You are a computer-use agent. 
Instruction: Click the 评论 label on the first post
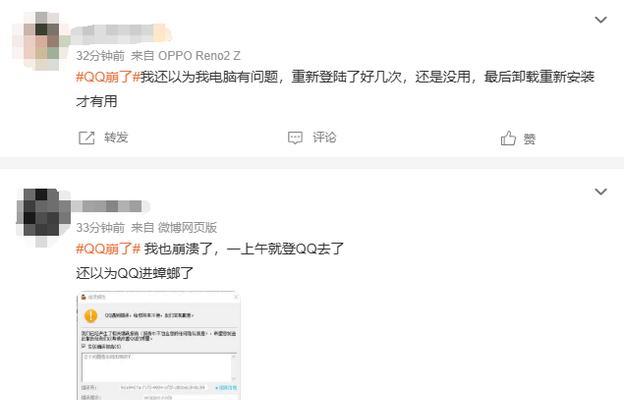click(x=324, y=137)
